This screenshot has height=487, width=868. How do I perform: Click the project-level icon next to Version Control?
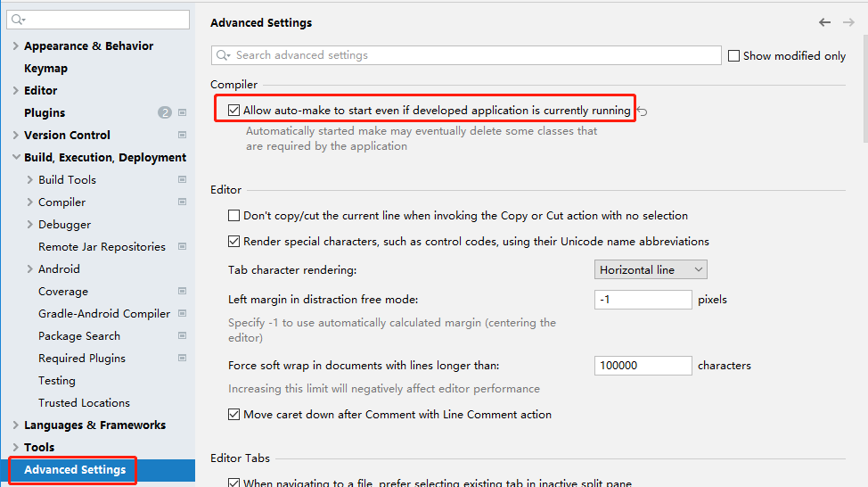tap(182, 136)
